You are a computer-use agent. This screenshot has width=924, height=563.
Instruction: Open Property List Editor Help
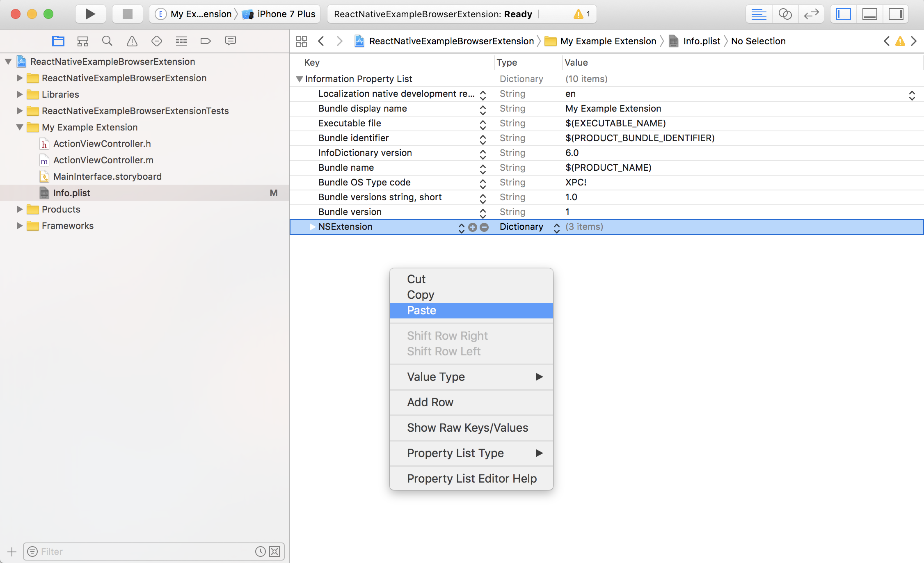[471, 478]
